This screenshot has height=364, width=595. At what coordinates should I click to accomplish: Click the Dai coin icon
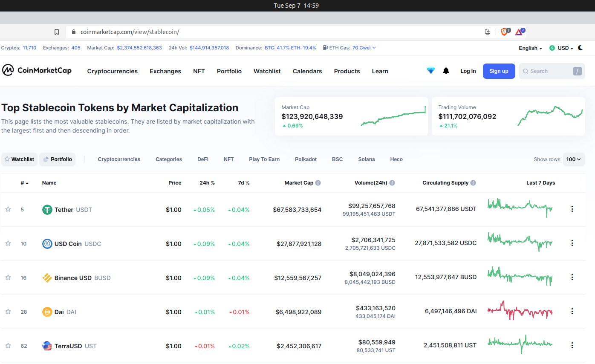pos(47,312)
